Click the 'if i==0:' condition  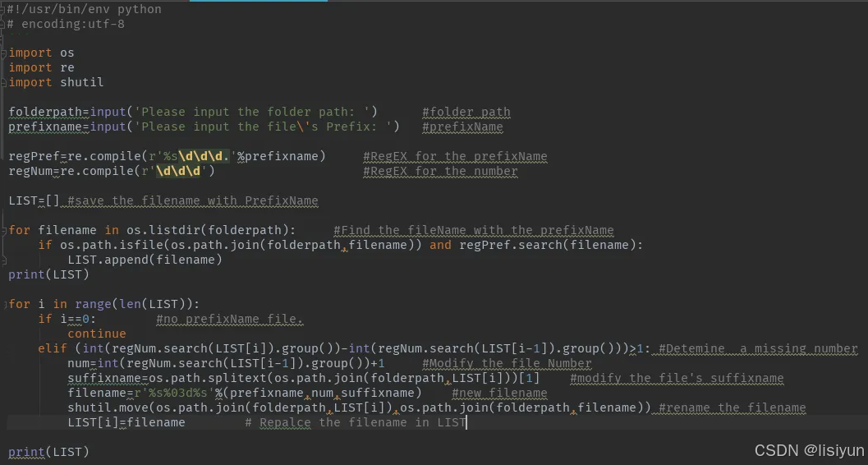click(67, 319)
